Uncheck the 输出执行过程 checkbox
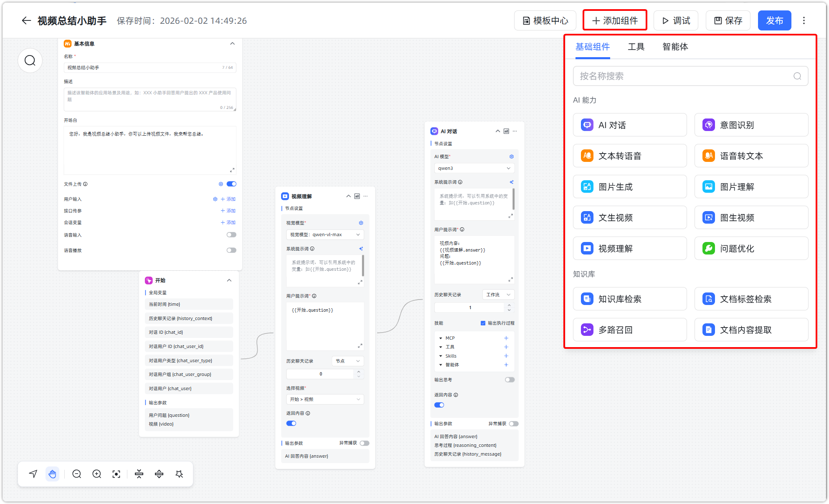The width and height of the screenshot is (829, 504). (x=483, y=323)
